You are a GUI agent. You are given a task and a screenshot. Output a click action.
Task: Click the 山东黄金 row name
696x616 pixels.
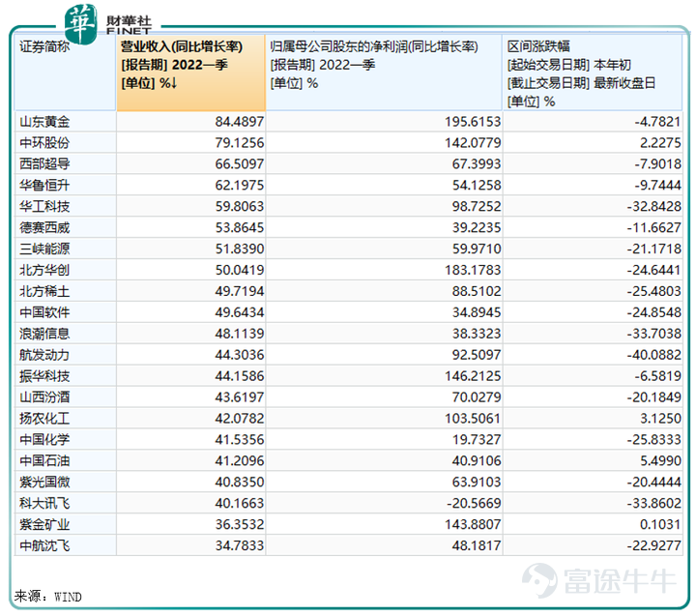click(x=44, y=122)
